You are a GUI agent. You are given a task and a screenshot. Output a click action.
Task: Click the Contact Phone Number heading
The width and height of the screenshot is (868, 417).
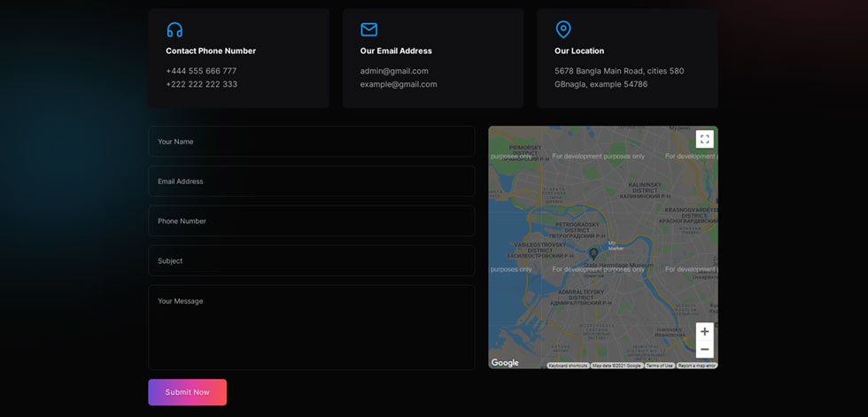coord(211,50)
